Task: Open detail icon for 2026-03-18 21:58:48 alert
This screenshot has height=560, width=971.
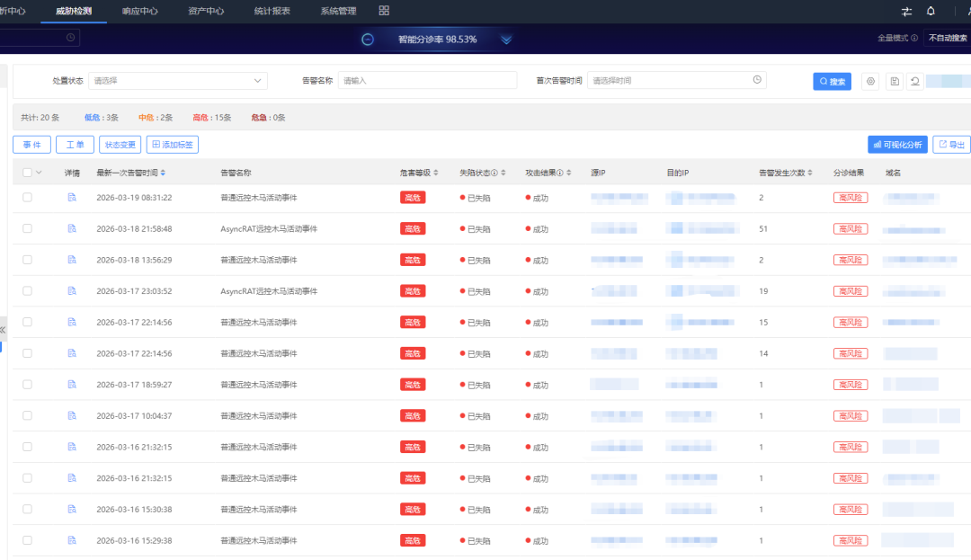Action: coord(72,228)
